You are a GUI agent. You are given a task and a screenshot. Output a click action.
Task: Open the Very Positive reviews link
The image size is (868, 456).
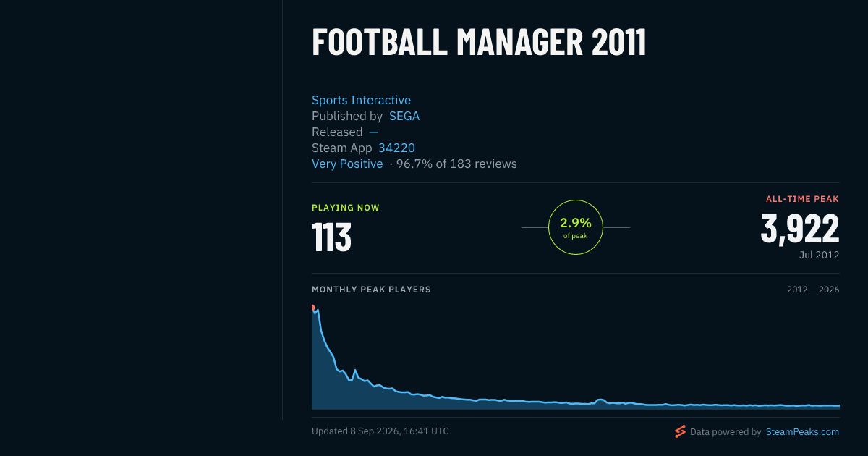pyautogui.click(x=347, y=164)
